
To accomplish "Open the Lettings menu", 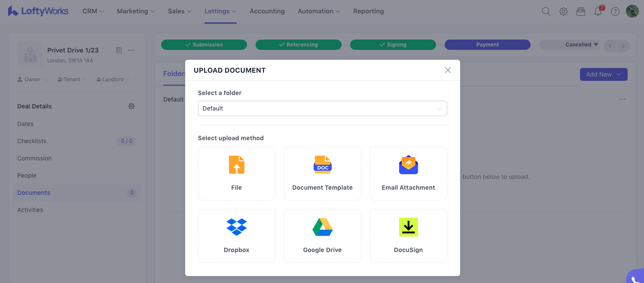I will [220, 12].
